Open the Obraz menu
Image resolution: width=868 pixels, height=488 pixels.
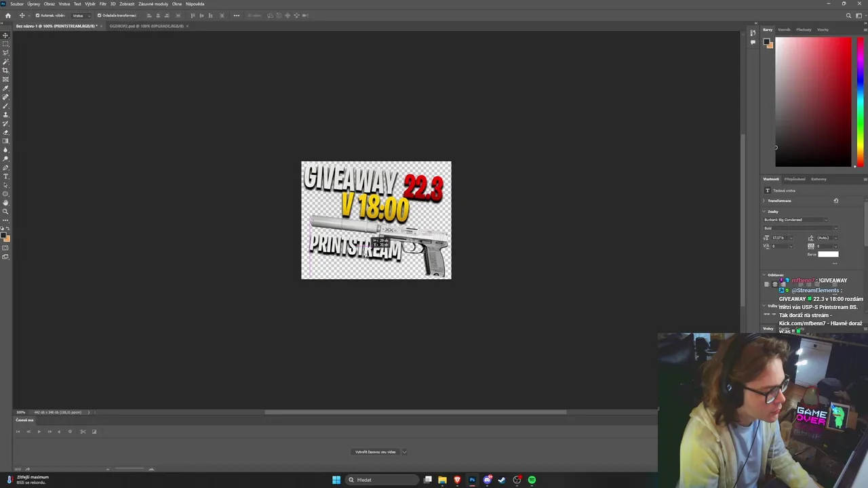point(50,4)
